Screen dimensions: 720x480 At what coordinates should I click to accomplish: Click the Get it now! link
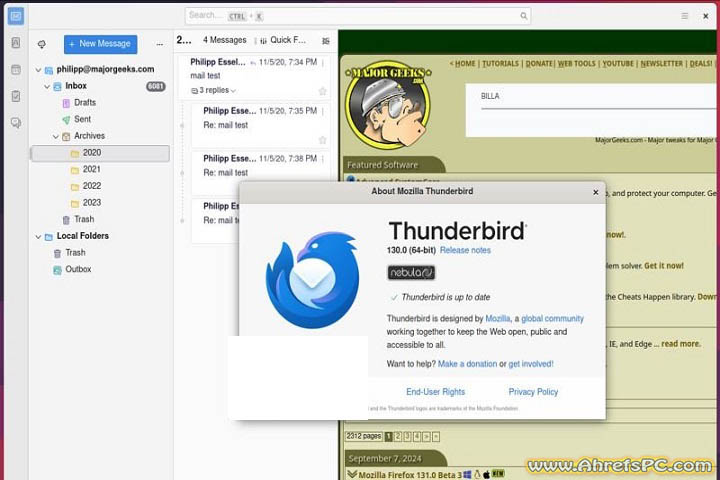(x=664, y=266)
